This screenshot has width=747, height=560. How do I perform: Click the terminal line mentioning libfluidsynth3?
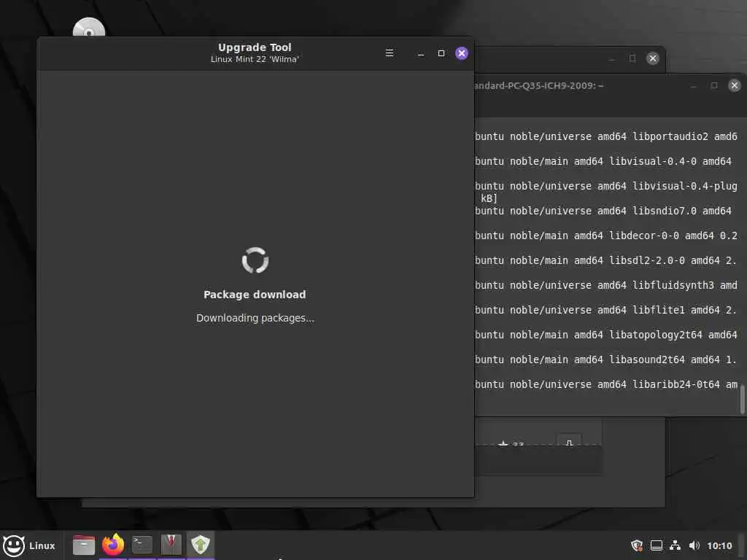click(x=606, y=285)
